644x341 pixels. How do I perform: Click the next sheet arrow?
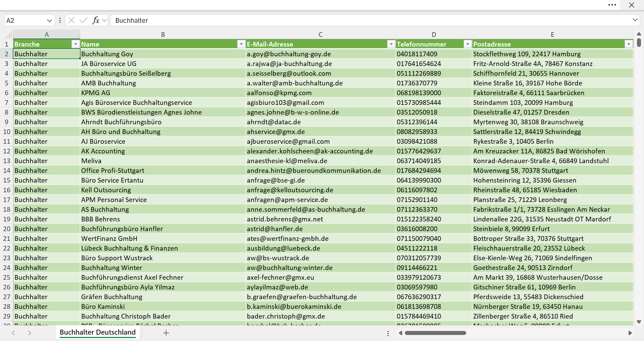30,333
